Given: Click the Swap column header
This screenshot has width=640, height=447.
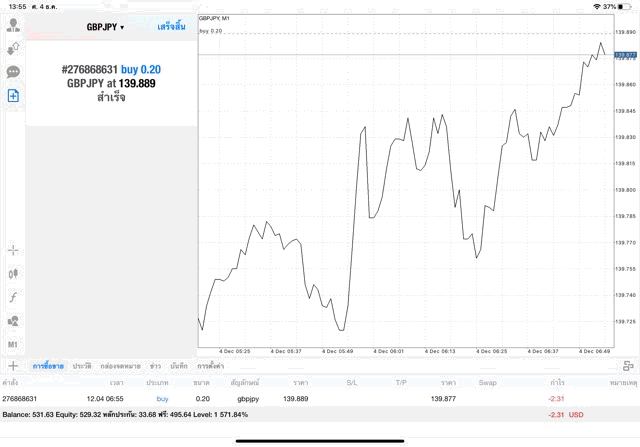Looking at the screenshot, I should 487,383.
